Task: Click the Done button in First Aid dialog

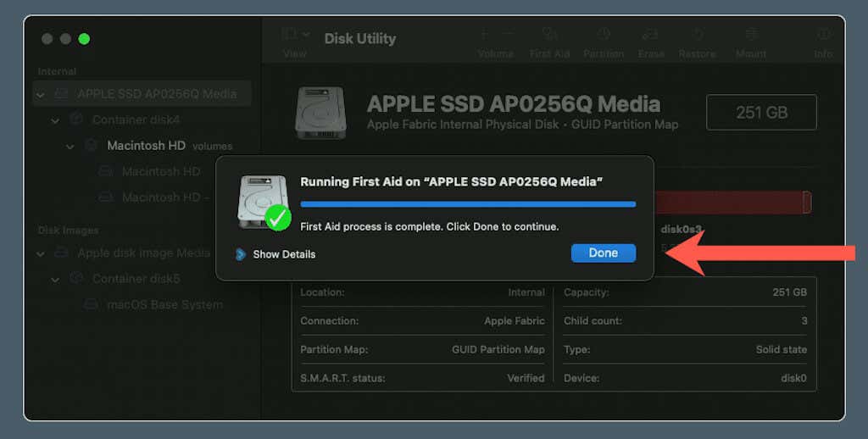Action: coord(604,253)
